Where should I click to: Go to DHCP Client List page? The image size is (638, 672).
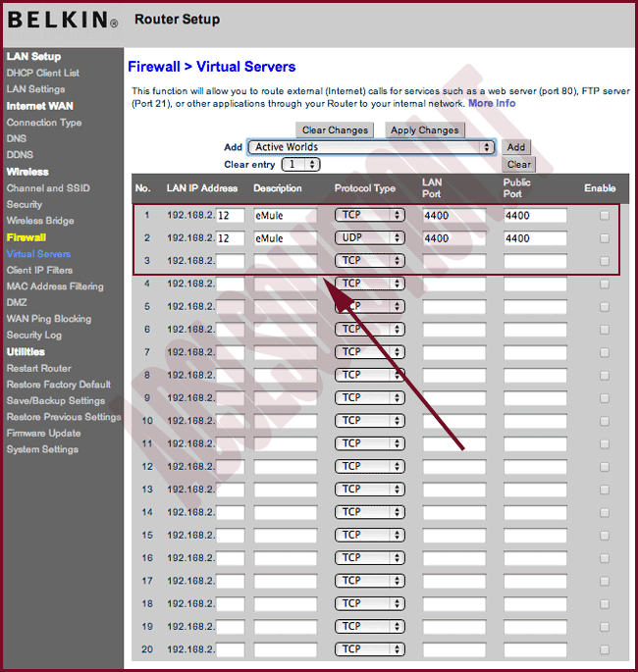click(x=43, y=73)
